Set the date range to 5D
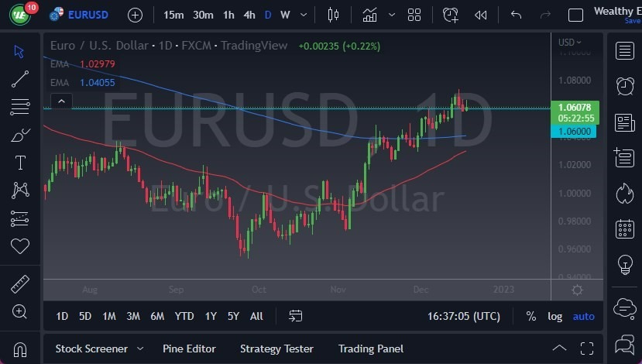642x364 pixels. (x=85, y=316)
